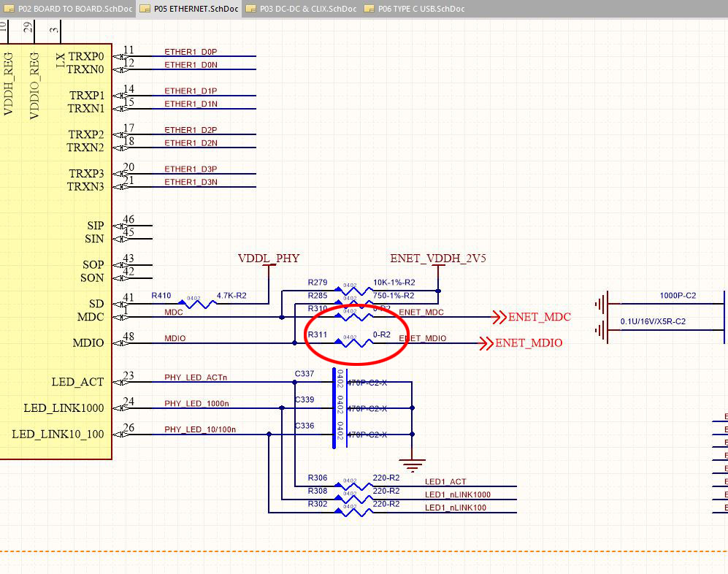Click the schematic icon on P02 BOARD TO BOARD tab
The image size is (728, 574).
pyautogui.click(x=10, y=9)
